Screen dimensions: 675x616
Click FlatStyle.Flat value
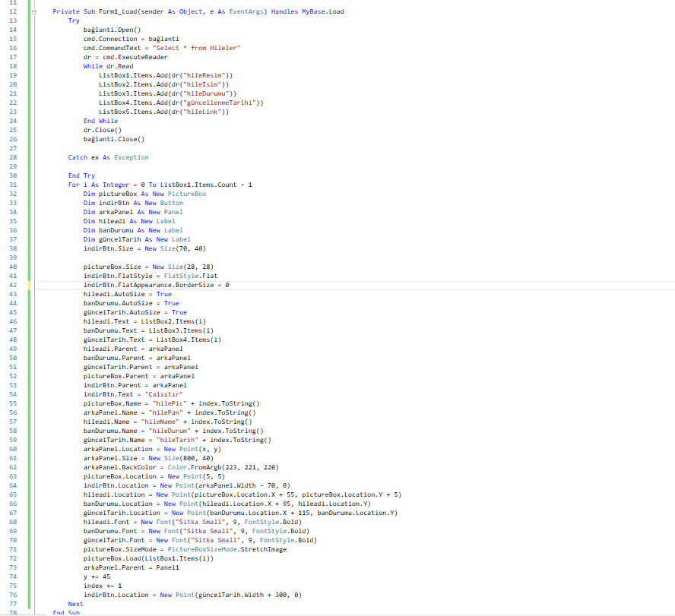point(191,276)
